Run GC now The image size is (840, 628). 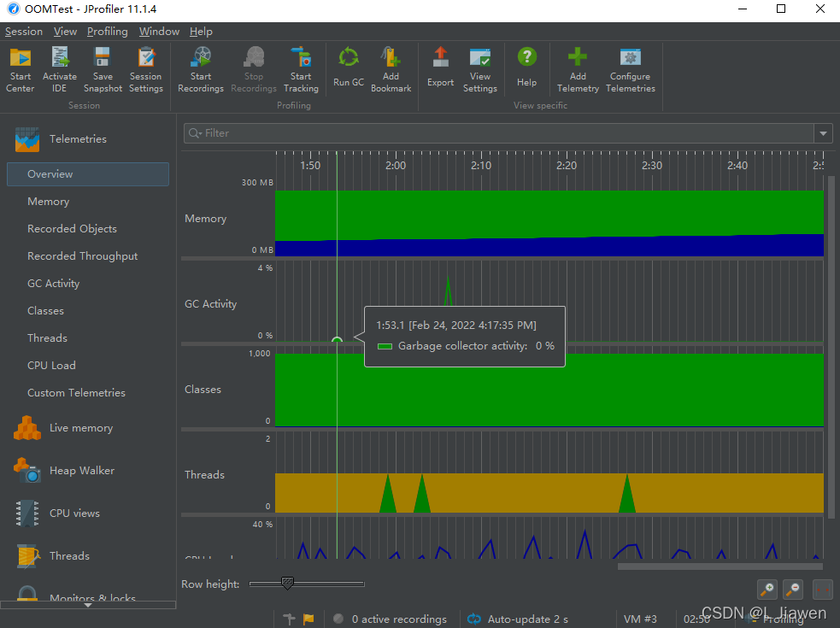pos(349,67)
